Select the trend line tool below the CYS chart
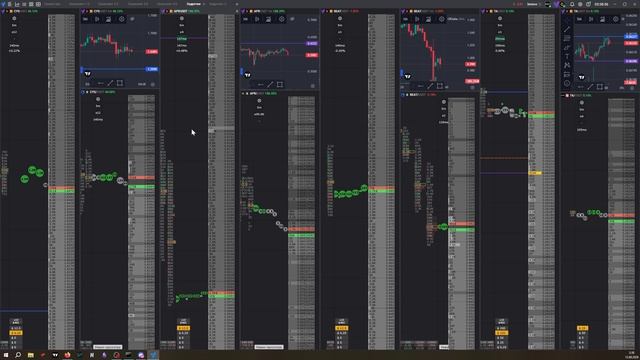Viewport: 640px width, 360px height. click(x=110, y=84)
